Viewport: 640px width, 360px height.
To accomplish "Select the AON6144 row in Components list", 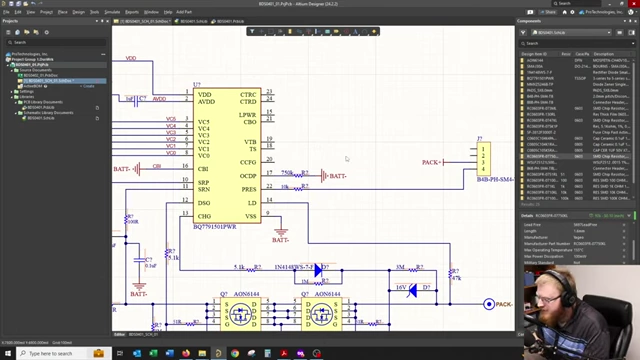I will coord(576,60).
